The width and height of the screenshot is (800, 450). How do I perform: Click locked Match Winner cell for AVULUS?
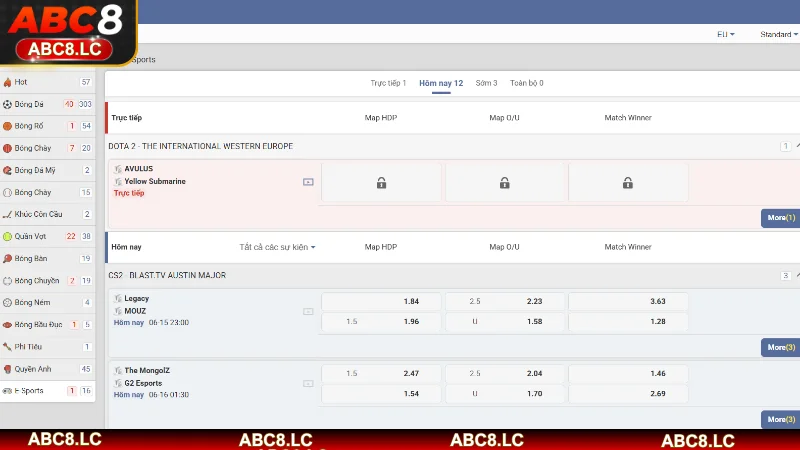point(628,183)
